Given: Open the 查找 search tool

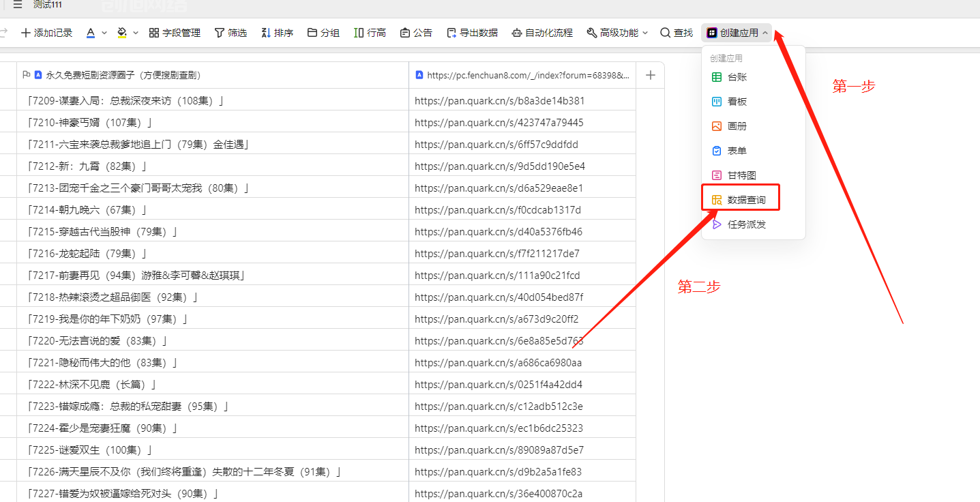Looking at the screenshot, I should 677,33.
